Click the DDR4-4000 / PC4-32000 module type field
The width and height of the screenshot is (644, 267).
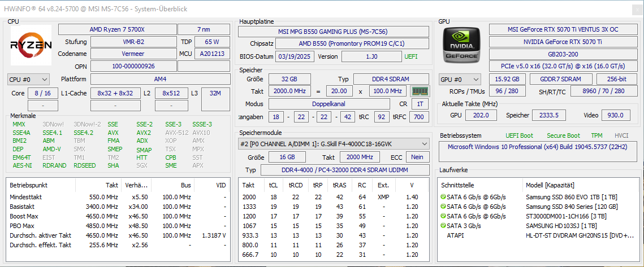coord(344,170)
